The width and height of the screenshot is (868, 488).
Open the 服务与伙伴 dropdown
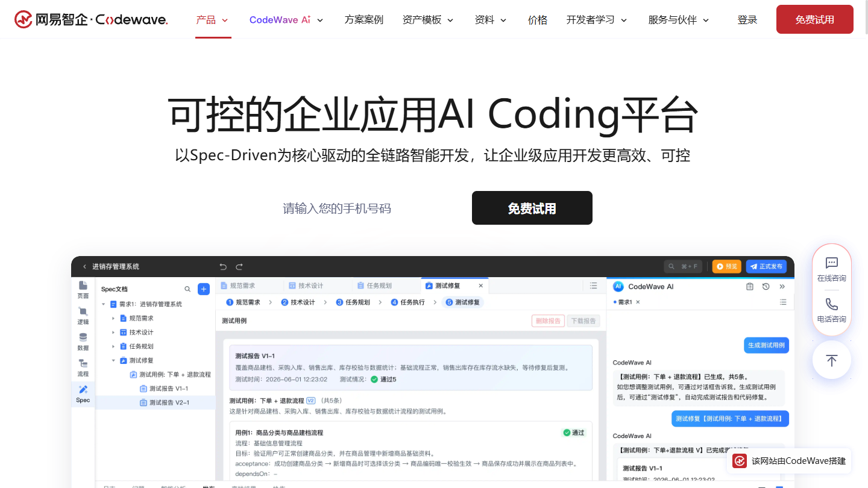[x=679, y=20]
